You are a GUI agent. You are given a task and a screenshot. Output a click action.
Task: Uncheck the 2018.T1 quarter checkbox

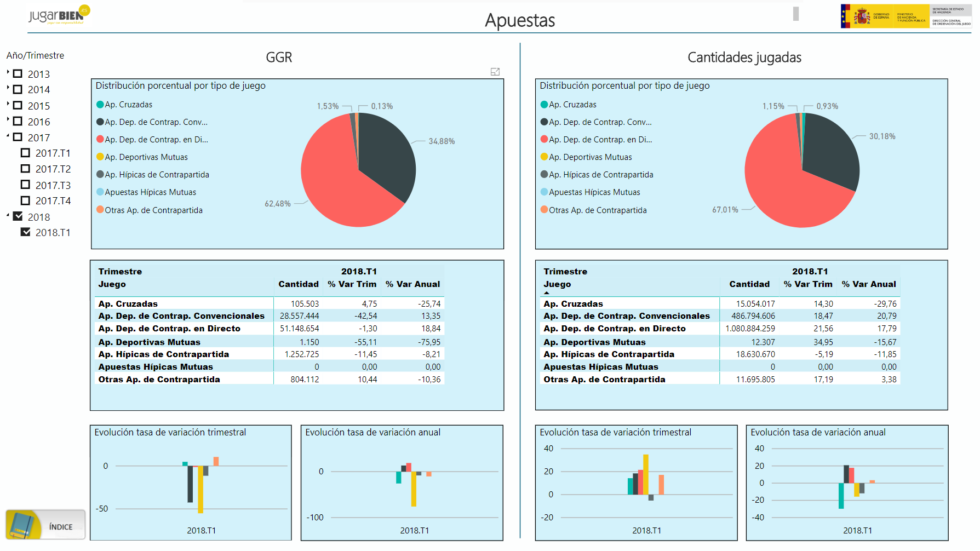pos(26,232)
